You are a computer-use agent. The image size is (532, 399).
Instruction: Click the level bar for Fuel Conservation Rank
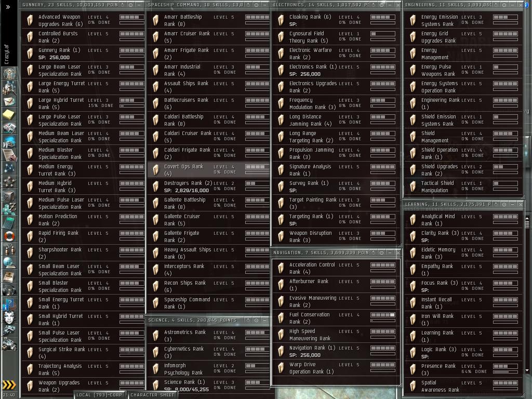coord(383,315)
